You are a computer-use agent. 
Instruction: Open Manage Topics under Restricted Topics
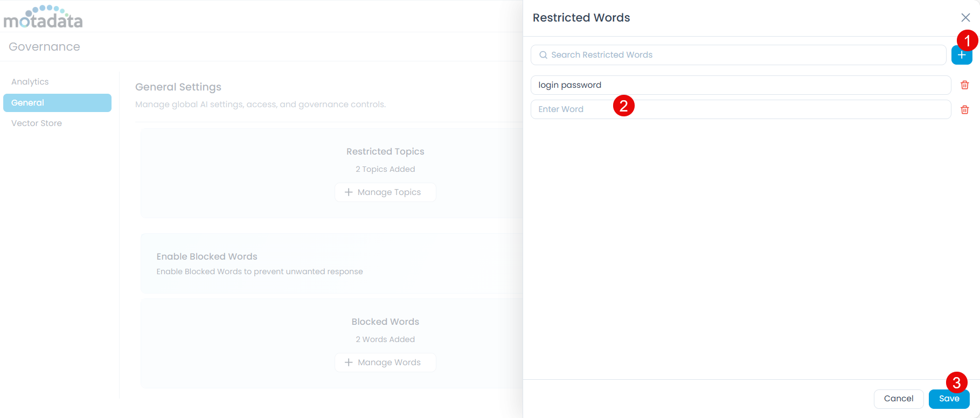click(x=385, y=192)
